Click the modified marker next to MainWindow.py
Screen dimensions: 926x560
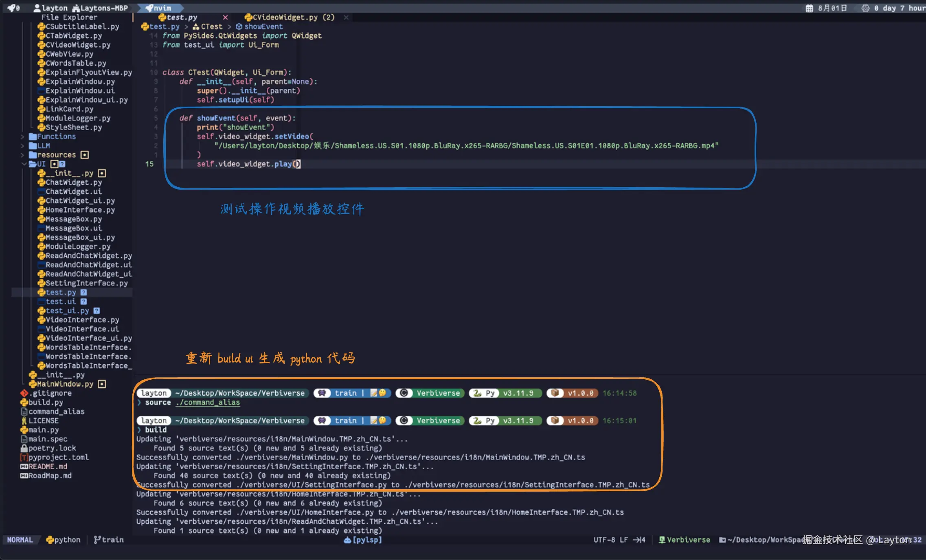102,384
